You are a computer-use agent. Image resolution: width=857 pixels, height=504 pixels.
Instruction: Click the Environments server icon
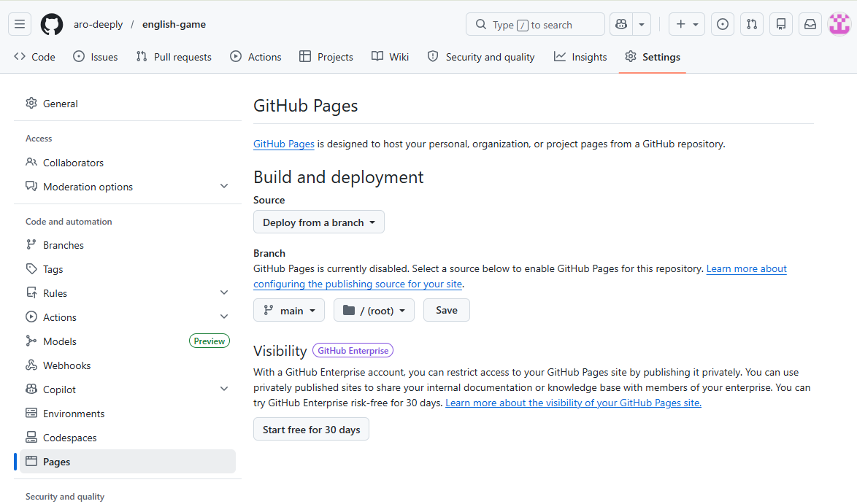click(31, 413)
